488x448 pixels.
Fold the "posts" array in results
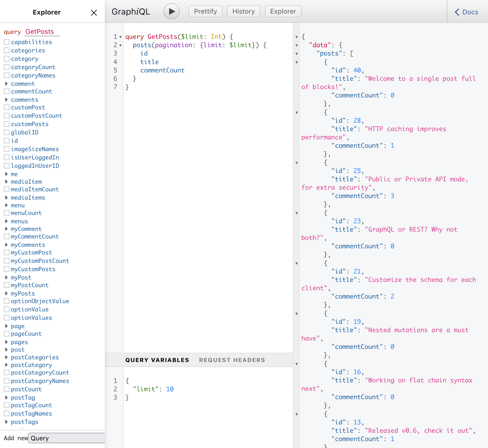tap(296, 54)
